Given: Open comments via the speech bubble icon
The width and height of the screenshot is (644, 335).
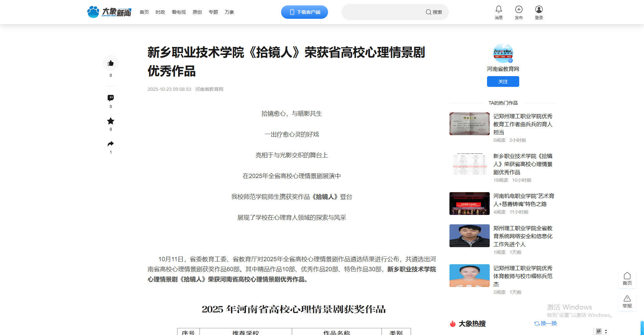Looking at the screenshot, I should (x=111, y=98).
